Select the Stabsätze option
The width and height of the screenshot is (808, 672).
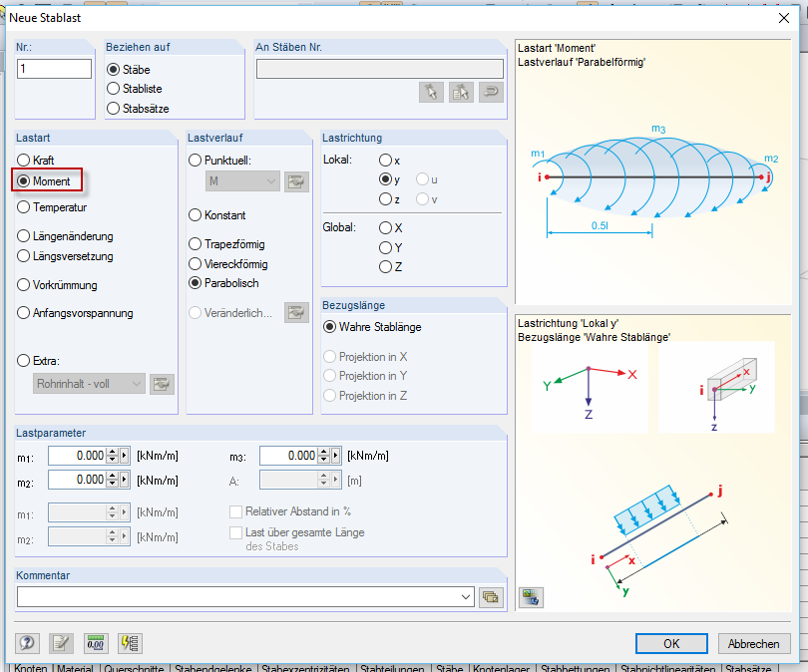(113, 108)
